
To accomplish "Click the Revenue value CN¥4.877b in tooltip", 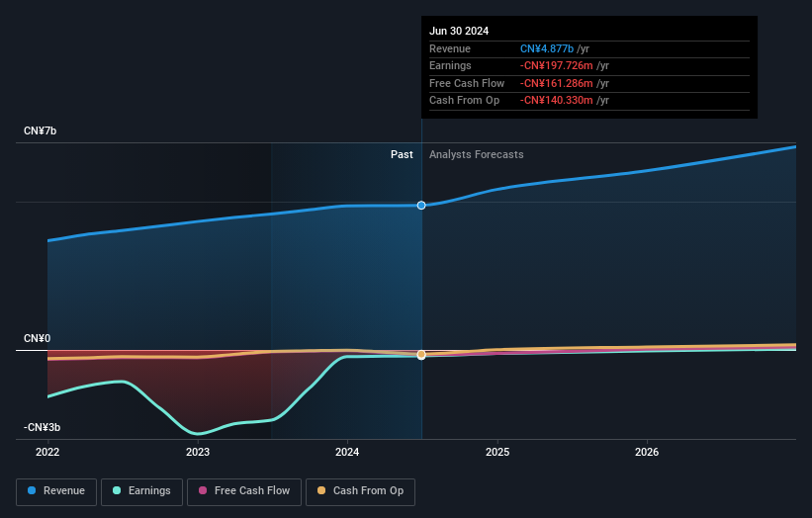I will pos(547,48).
